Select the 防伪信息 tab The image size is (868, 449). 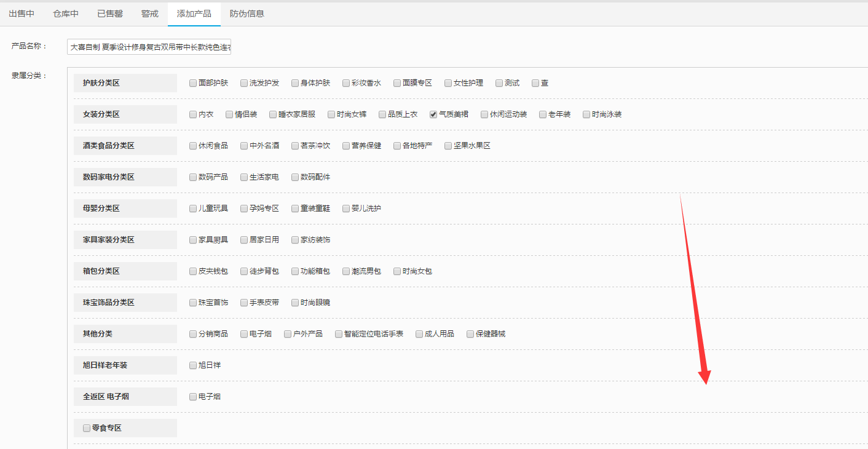tap(247, 14)
